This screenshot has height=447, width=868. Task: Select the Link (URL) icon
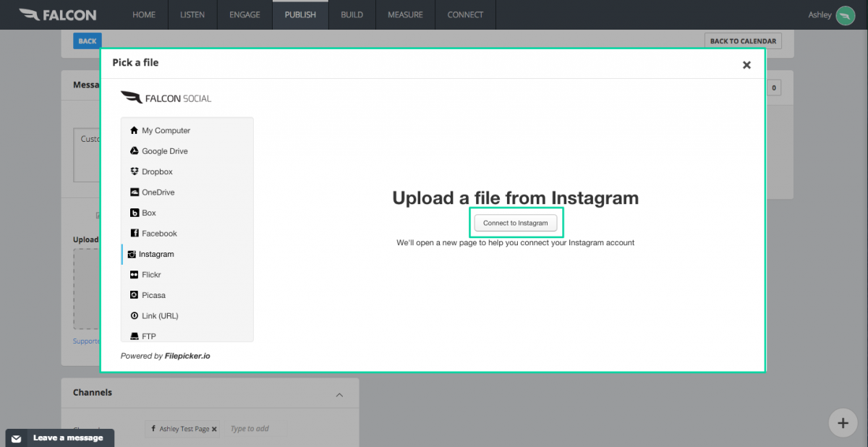coord(134,316)
